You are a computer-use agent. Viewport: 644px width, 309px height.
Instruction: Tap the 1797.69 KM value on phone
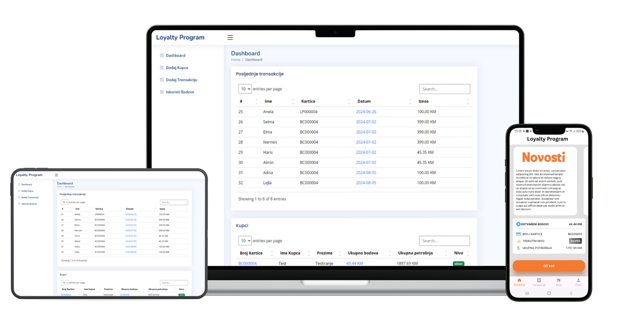click(574, 248)
